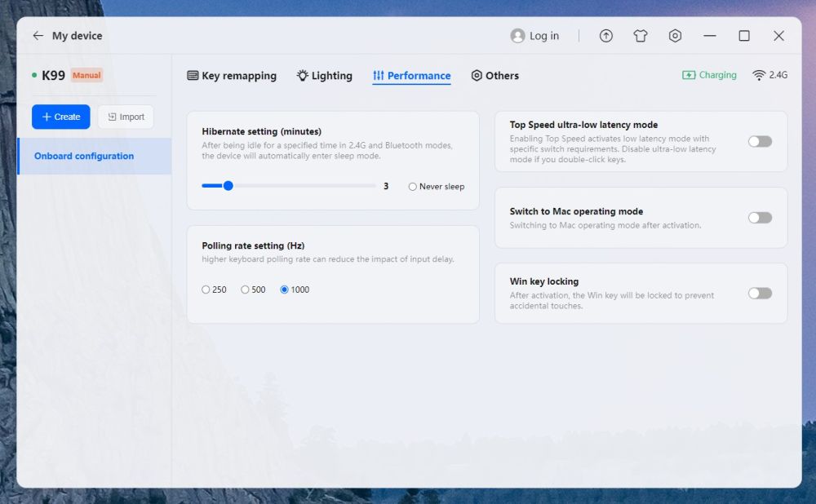
Task: Enable Top Speed ultra-low latency mode toggle
Action: [x=760, y=141]
